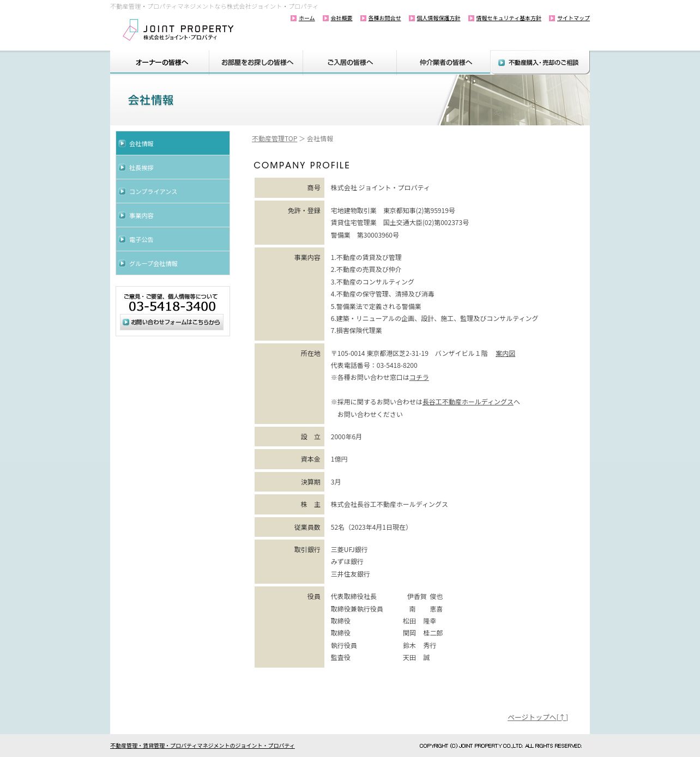Click the コチラ inquiry link
Screen dimensions: 700x757
point(419,378)
